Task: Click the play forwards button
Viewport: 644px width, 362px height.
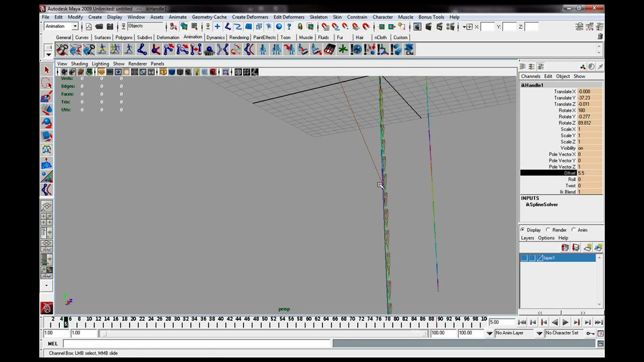Action: click(566, 322)
